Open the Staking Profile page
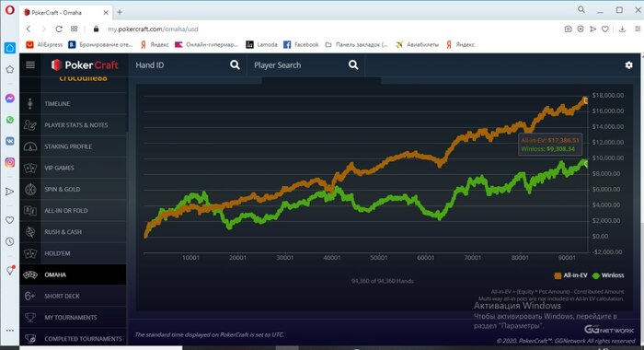This screenshot has width=644, height=350. [73, 146]
